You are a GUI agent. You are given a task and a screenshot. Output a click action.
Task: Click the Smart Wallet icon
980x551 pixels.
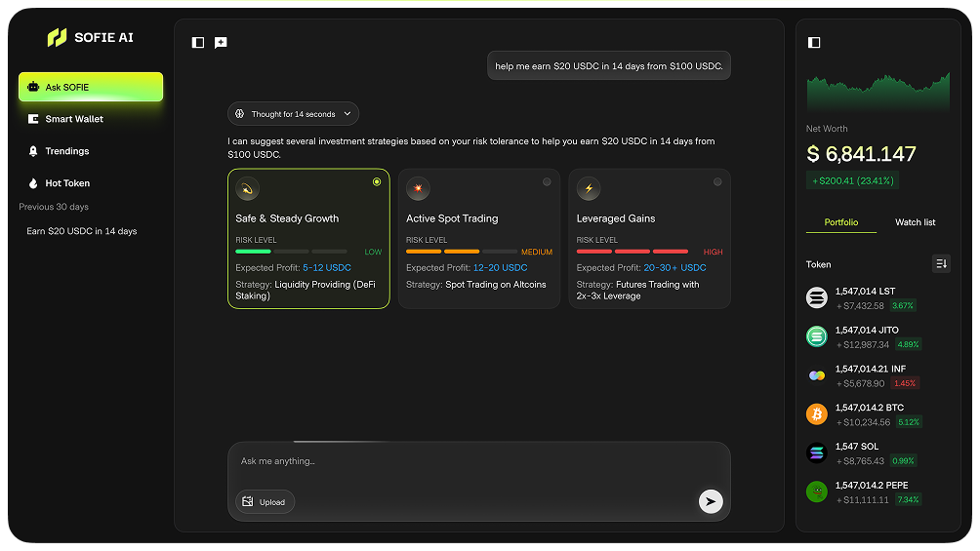(x=33, y=119)
